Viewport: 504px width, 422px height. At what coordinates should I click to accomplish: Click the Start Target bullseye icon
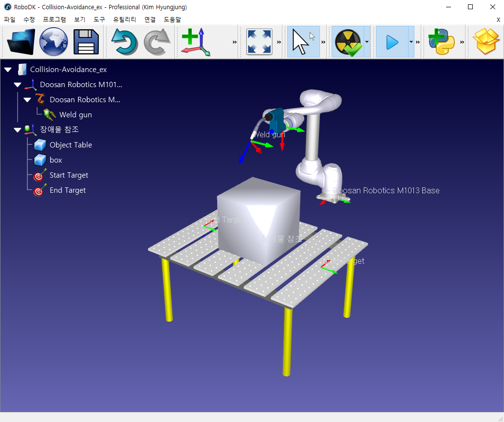[x=39, y=176]
